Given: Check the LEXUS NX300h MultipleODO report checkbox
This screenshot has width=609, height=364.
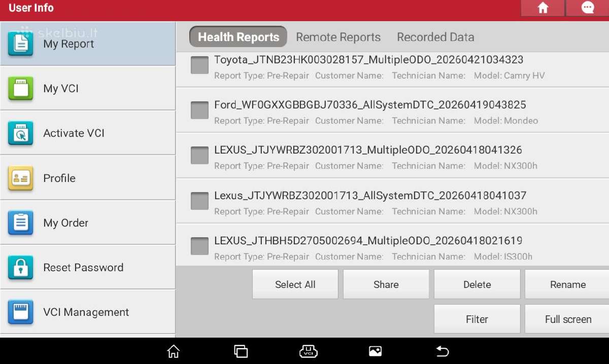Looking at the screenshot, I should 199,155.
